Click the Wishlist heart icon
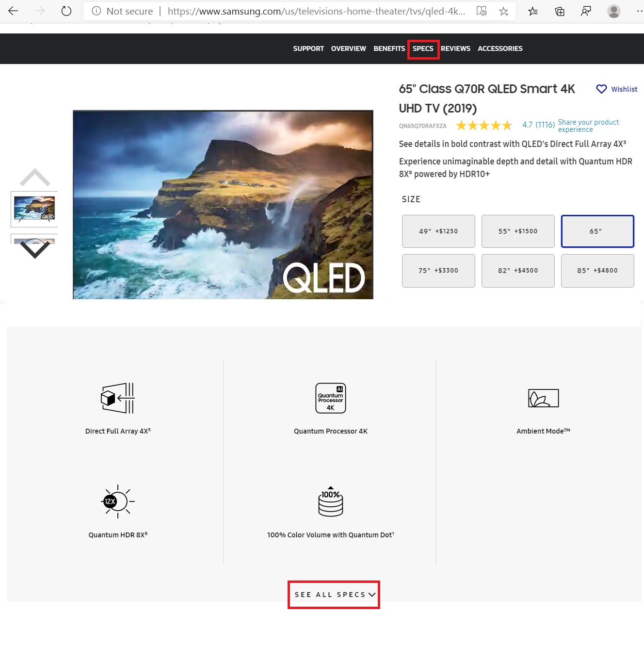 pos(601,89)
